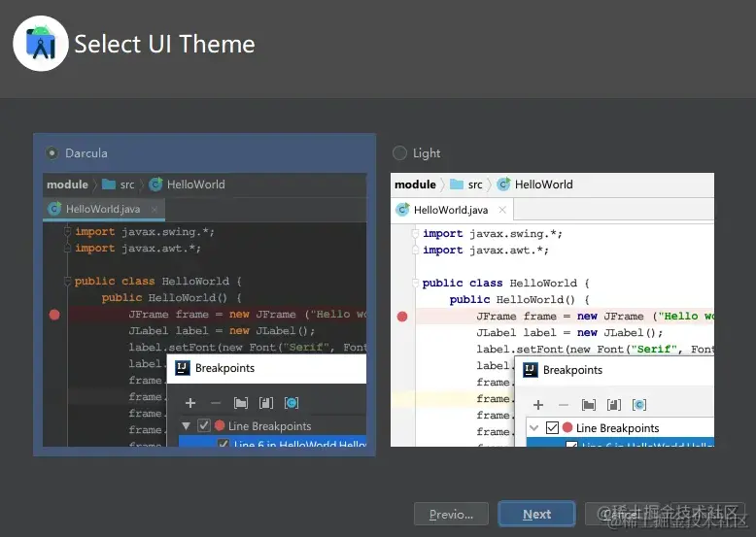Screen dimensions: 756x537
Task: Click HelloWorld class icon in Darcula breadcrumb
Action: point(155,185)
